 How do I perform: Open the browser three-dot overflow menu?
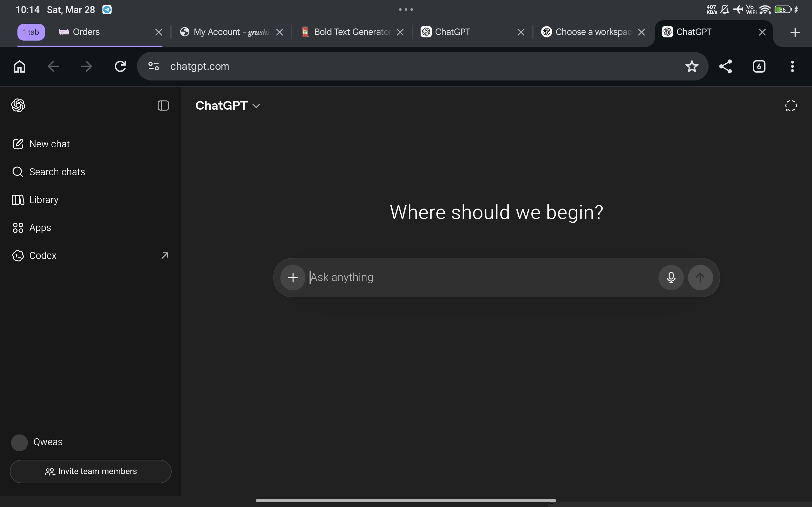792,67
